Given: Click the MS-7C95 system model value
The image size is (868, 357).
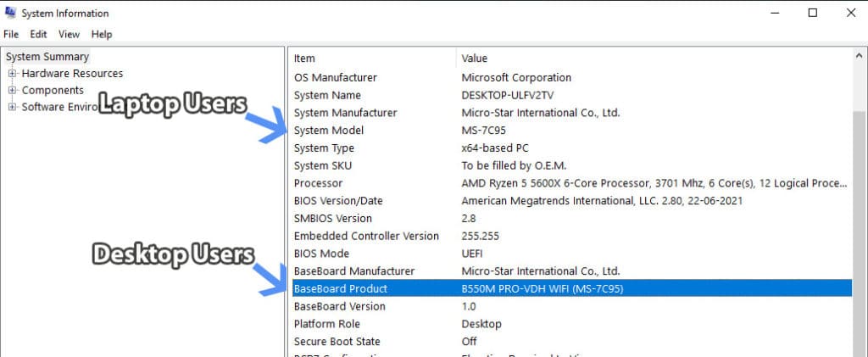Looking at the screenshot, I should pyautogui.click(x=483, y=131).
